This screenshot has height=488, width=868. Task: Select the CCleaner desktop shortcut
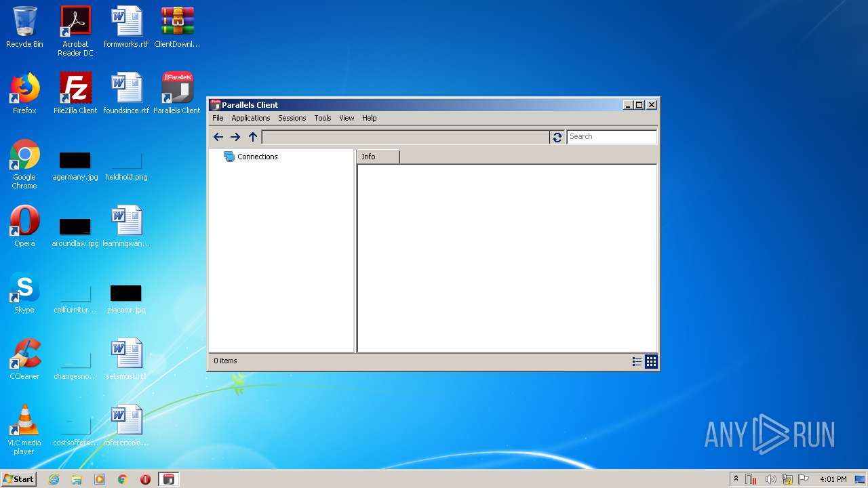(x=24, y=359)
